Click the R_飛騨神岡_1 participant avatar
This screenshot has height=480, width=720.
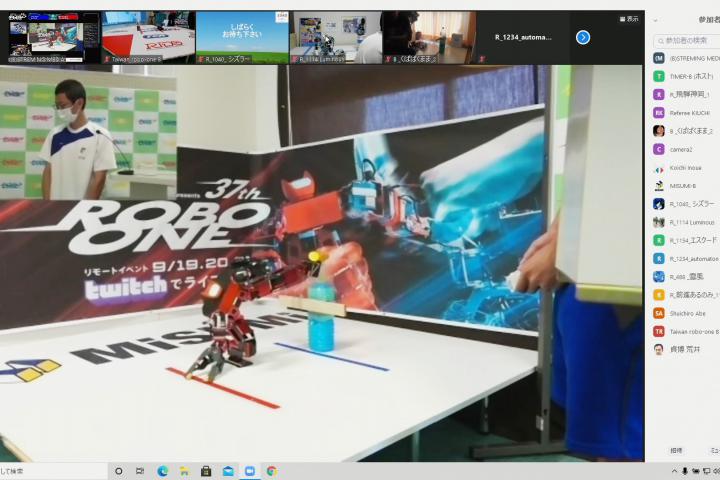(x=659, y=94)
